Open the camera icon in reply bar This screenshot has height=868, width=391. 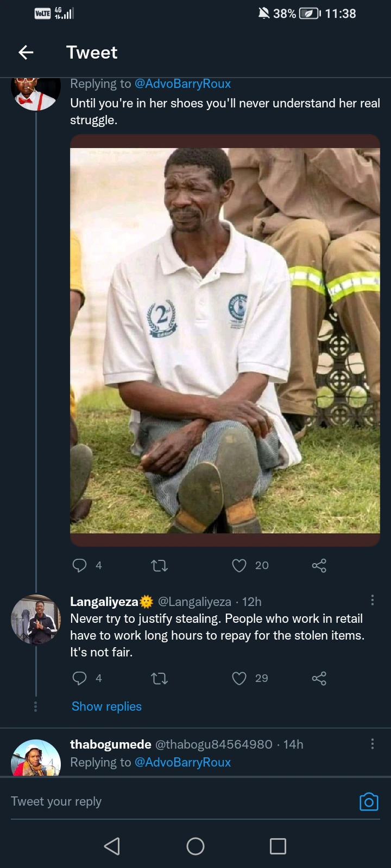coord(369,802)
